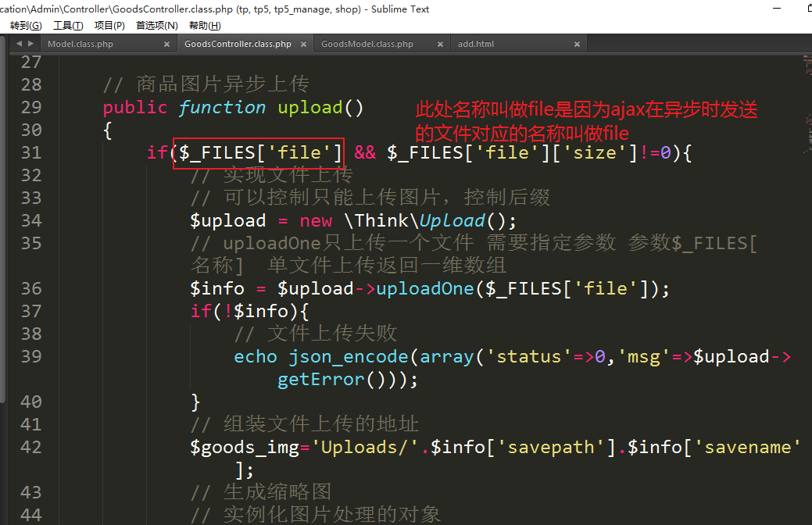Switch to the Model.class.php tab
The width and height of the screenshot is (812, 525).
click(x=80, y=45)
